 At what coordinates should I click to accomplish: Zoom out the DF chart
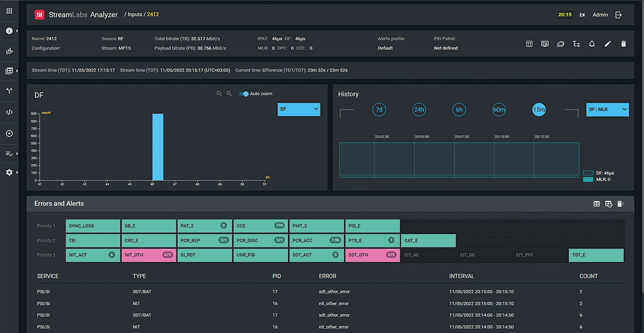219,93
